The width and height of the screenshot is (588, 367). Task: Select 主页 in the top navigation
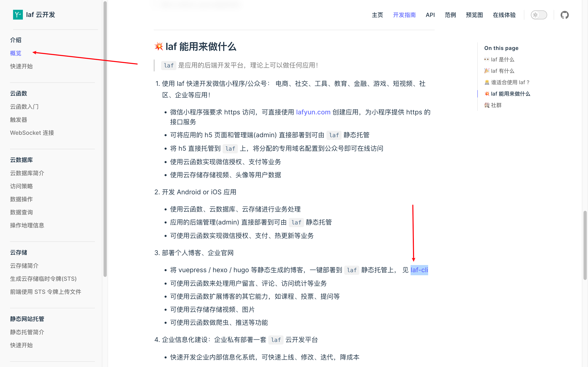point(377,15)
